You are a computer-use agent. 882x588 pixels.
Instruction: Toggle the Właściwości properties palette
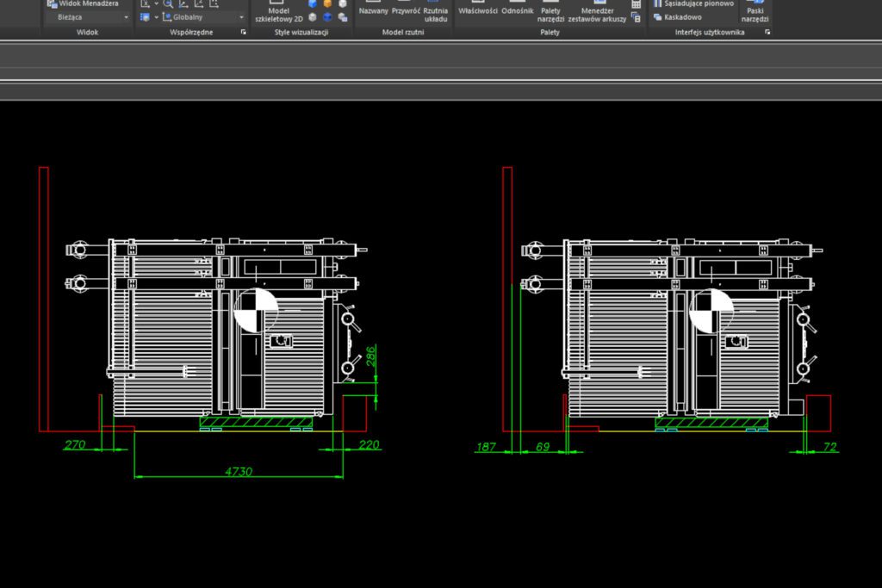pos(478,10)
